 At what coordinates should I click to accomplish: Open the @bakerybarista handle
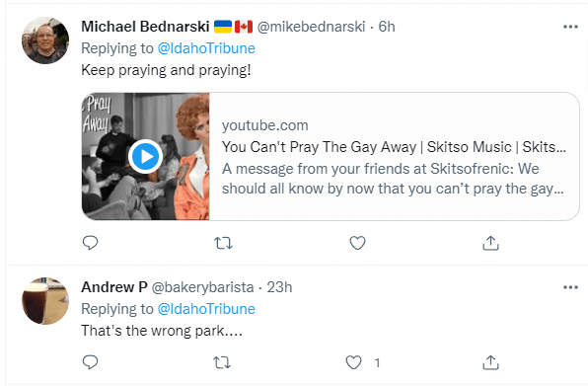point(202,287)
